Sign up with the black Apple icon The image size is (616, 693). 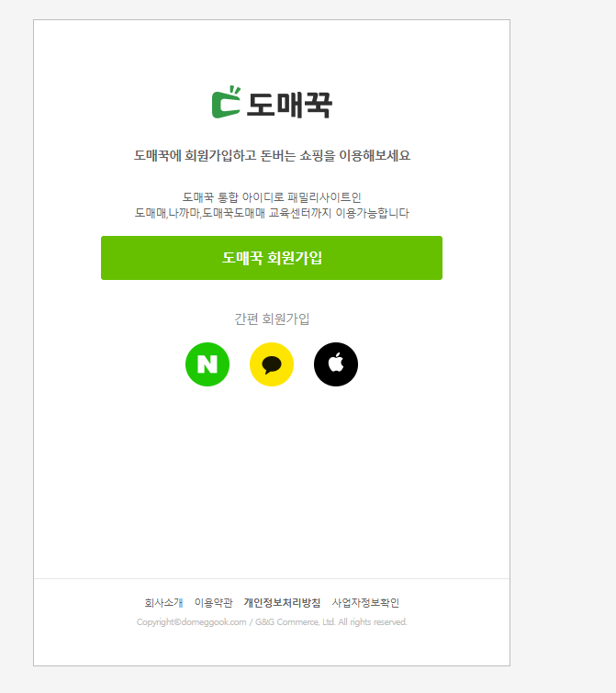coord(336,364)
